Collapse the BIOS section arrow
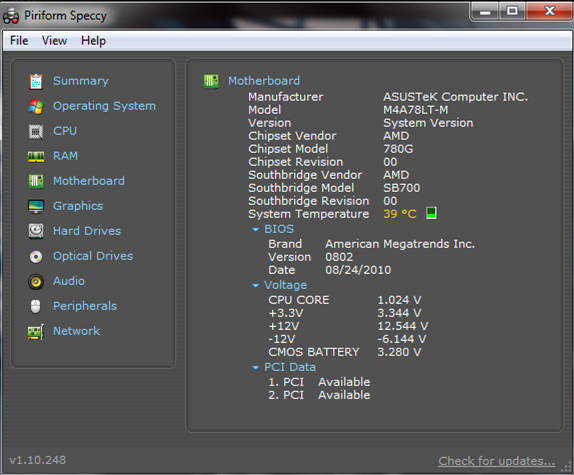 click(256, 229)
